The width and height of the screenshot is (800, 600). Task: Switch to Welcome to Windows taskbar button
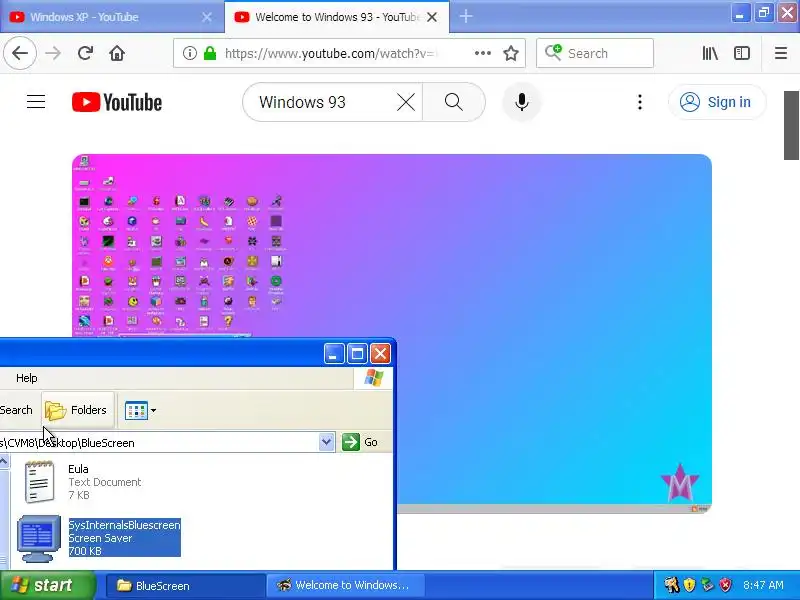(346, 585)
